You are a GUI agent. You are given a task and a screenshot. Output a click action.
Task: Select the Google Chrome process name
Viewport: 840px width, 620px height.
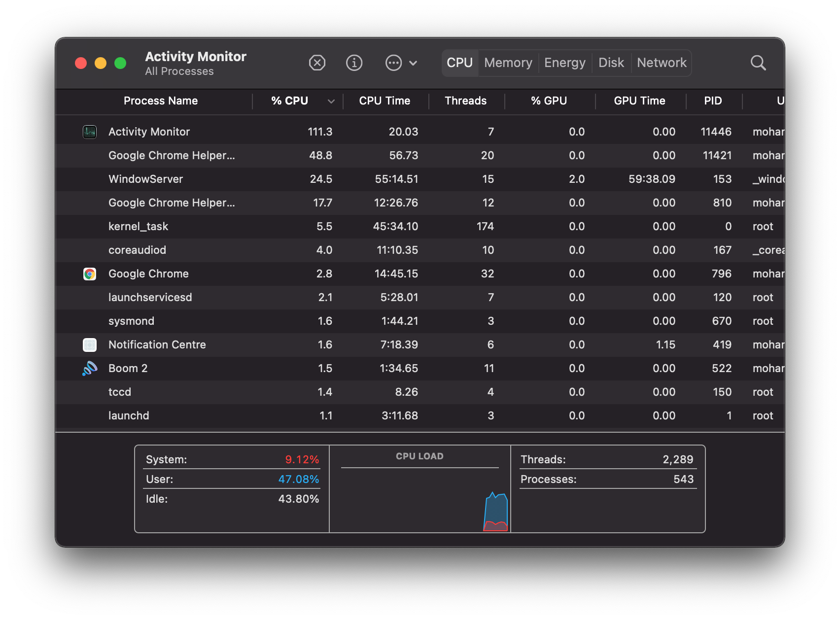148,274
